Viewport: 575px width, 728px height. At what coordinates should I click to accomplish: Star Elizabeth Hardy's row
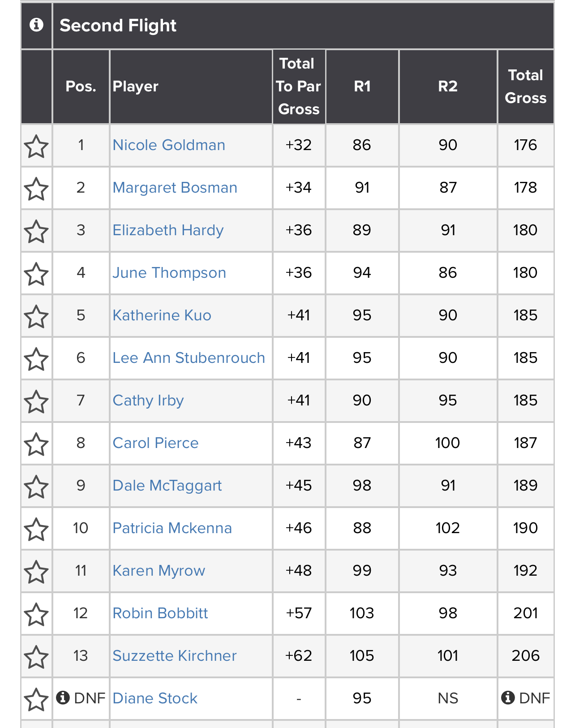click(36, 232)
